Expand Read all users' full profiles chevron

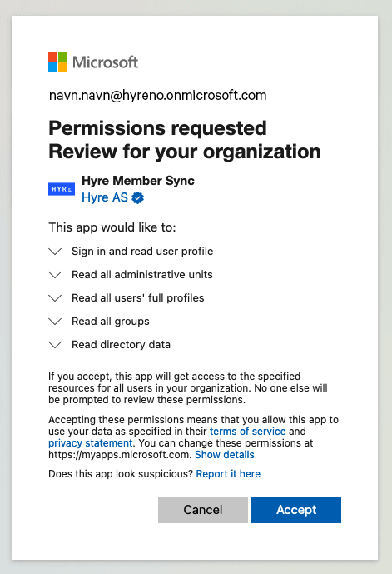(55, 298)
